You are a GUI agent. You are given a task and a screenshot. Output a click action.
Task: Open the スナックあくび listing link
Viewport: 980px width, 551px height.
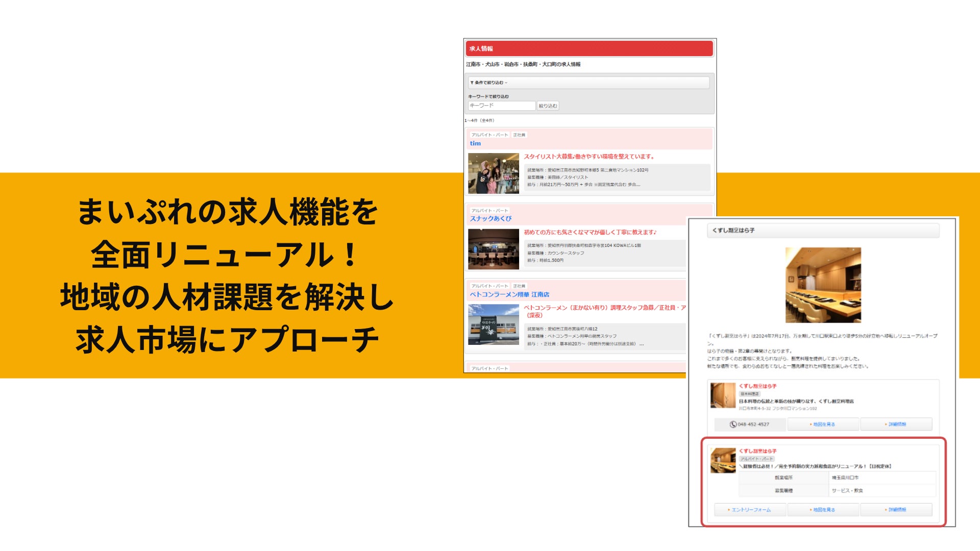[x=491, y=218]
